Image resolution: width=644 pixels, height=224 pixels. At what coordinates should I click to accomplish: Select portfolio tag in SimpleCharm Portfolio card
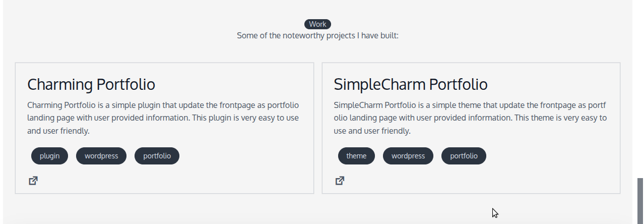point(464,156)
